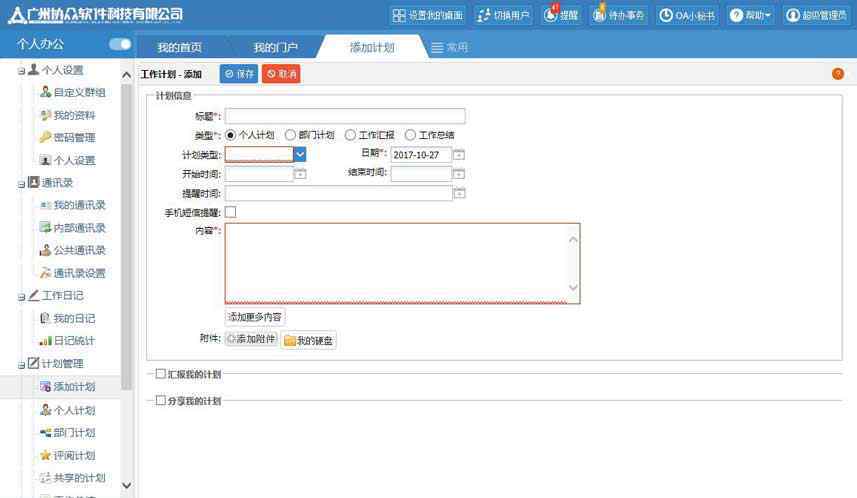Click the 提醒 bell icon in header

(x=551, y=15)
